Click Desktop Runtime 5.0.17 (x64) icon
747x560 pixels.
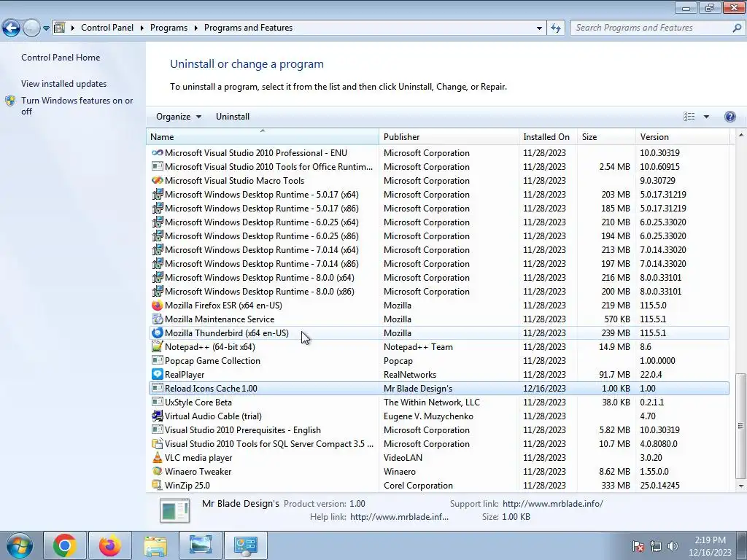[x=158, y=194]
